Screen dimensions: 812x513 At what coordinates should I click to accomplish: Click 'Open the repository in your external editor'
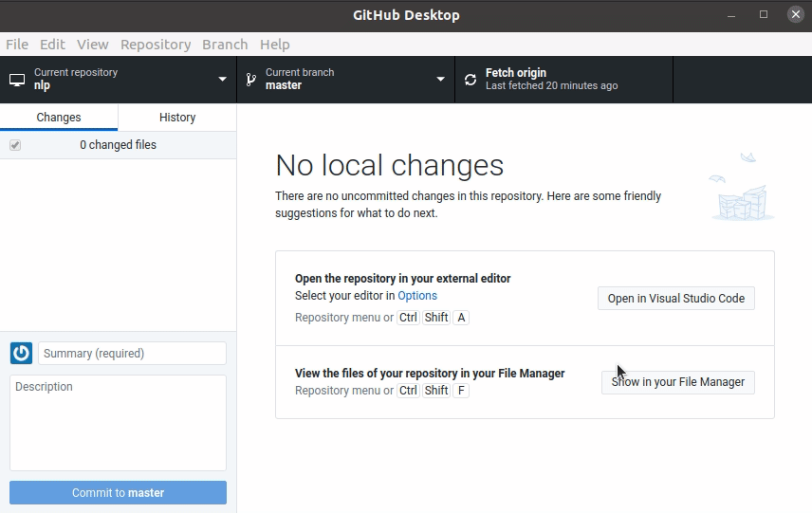(402, 279)
